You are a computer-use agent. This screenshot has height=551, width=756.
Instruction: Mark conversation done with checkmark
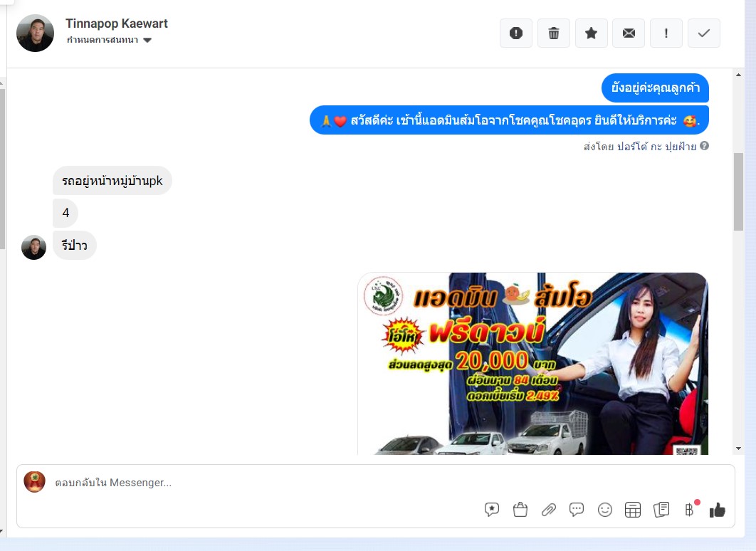(x=704, y=33)
